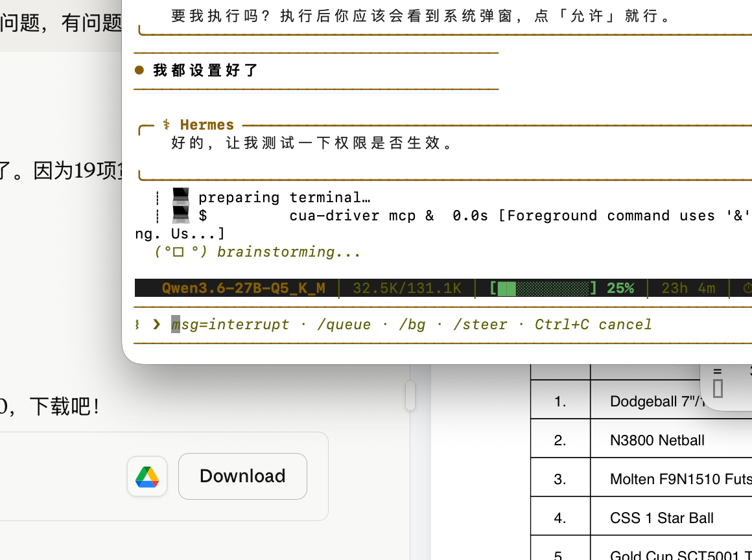
Task: Click the context usage progress bar
Action: pyautogui.click(x=543, y=288)
